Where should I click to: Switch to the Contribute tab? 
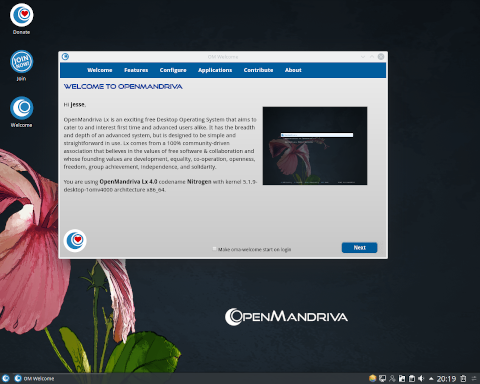(x=258, y=70)
